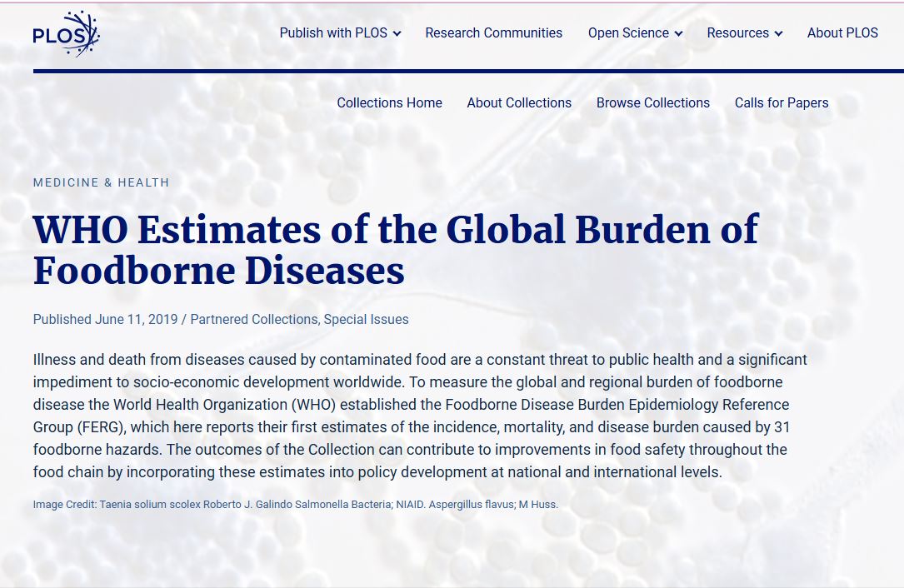Open the Publish with PLOS menu label
The width and height of the screenshot is (904, 588).
pyautogui.click(x=333, y=32)
